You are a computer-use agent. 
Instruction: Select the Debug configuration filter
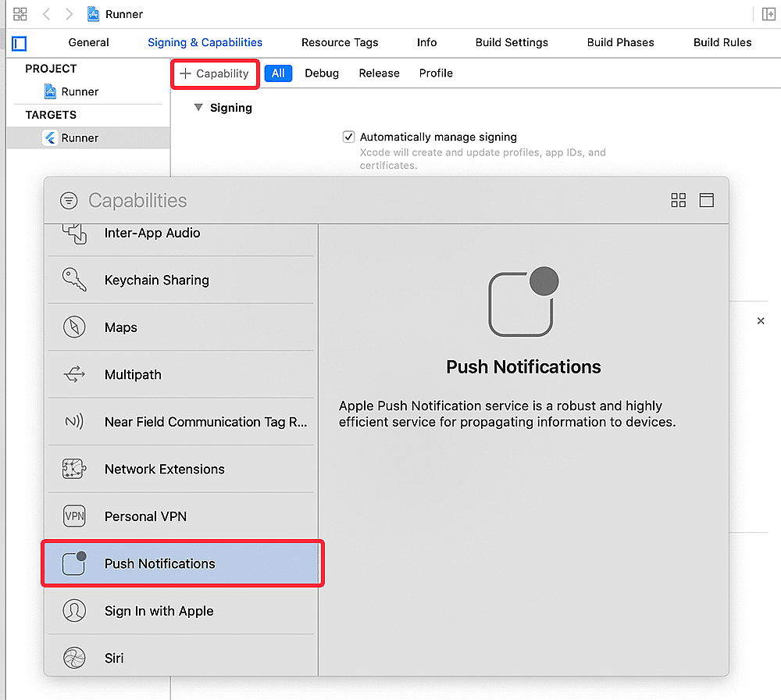(x=322, y=73)
